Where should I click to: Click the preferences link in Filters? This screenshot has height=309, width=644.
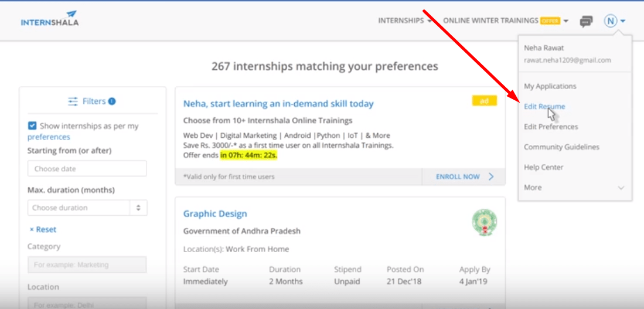49,137
